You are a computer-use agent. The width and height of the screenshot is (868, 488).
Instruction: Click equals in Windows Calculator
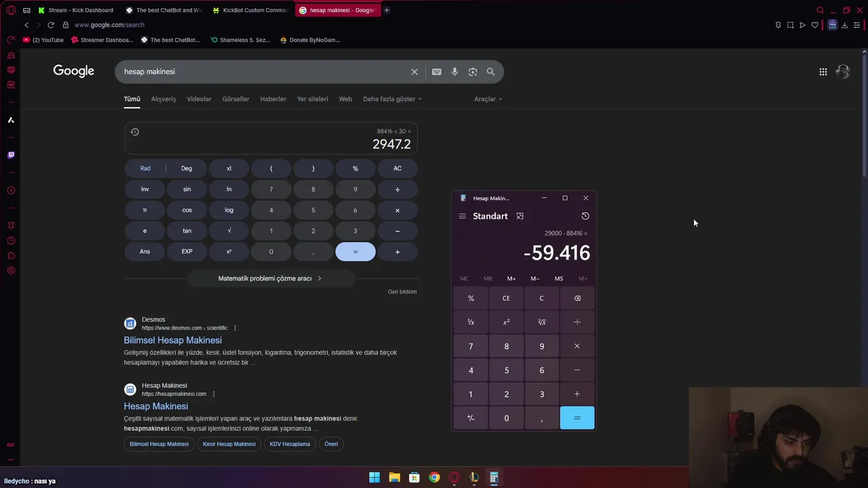point(577,418)
